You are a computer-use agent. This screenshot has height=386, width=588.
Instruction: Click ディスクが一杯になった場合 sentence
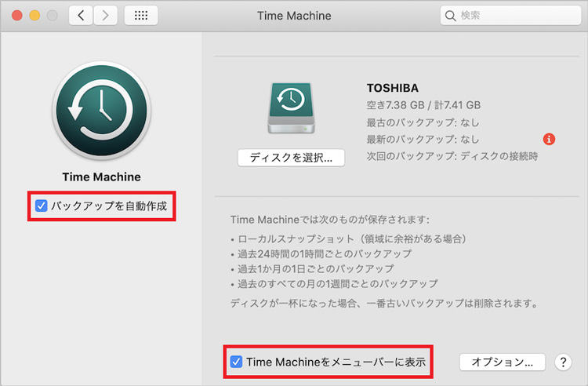pyautogui.click(x=384, y=303)
